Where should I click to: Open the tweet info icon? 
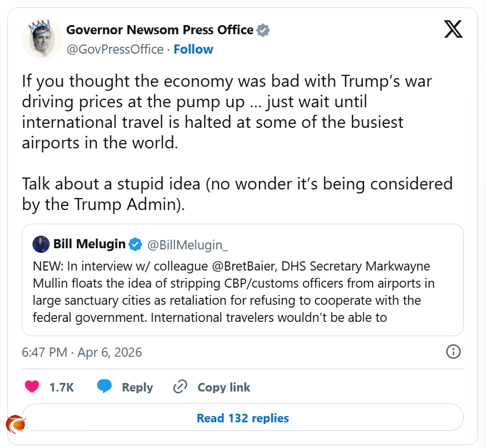pyautogui.click(x=453, y=352)
